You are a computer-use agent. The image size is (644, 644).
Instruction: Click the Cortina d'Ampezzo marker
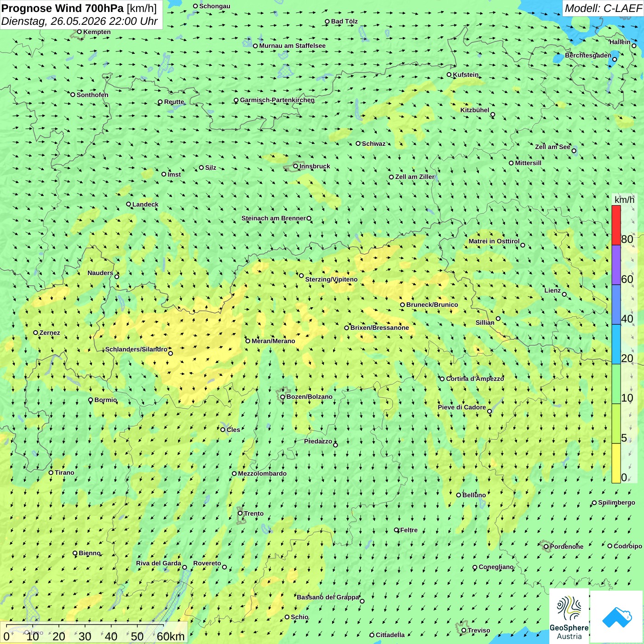[443, 379]
